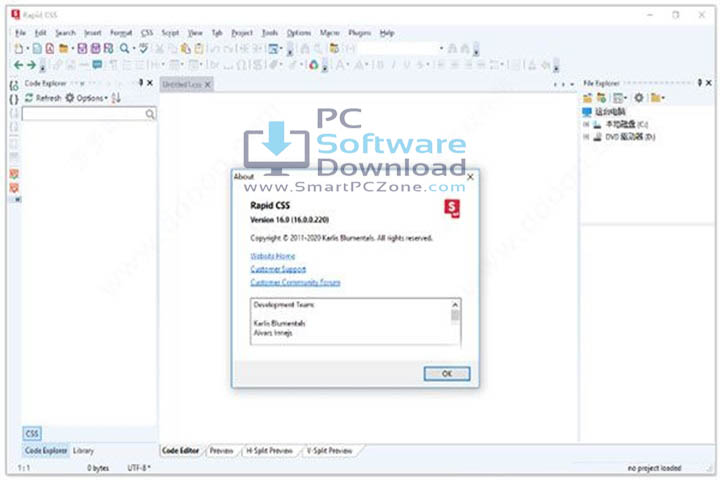Viewport: 720px width, 480px height.
Task: Click the red new document icon
Action: (x=50, y=48)
